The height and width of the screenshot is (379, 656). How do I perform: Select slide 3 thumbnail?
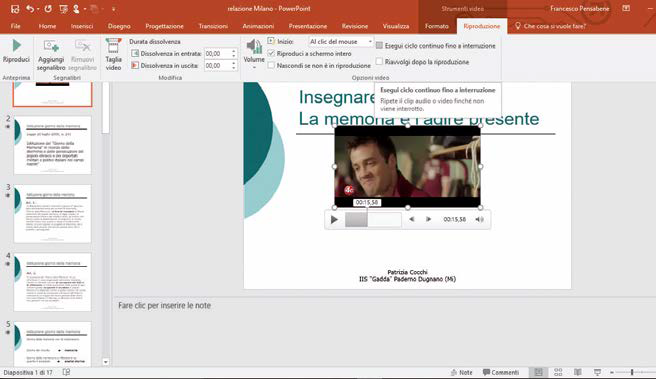pos(52,214)
